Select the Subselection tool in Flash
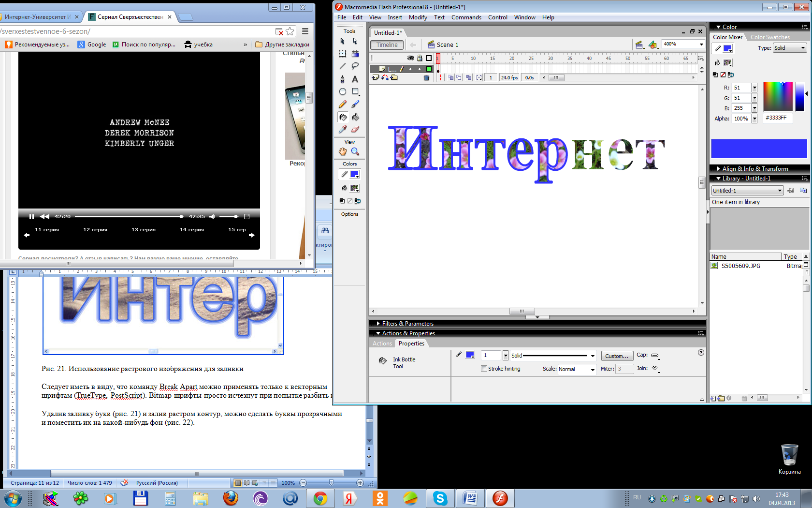 (355, 41)
